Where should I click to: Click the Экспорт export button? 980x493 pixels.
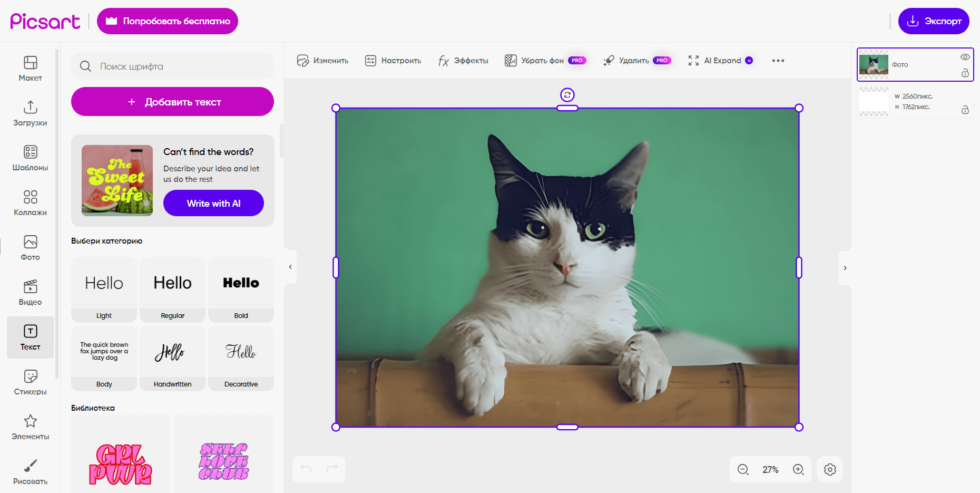pos(934,21)
